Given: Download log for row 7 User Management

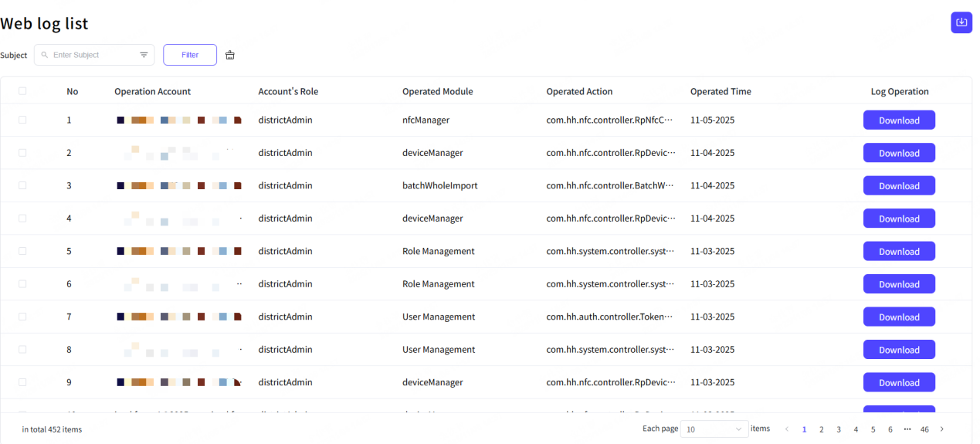Looking at the screenshot, I should click(899, 317).
